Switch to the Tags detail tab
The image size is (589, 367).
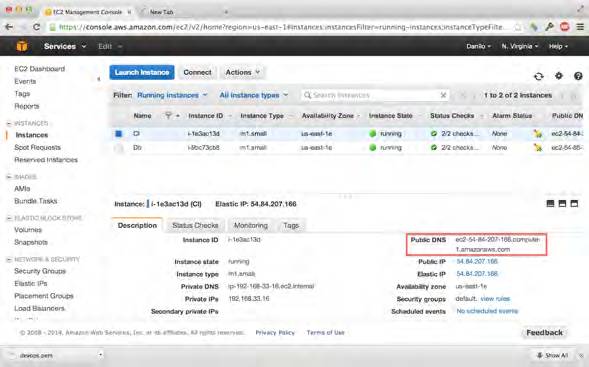pyautogui.click(x=291, y=225)
